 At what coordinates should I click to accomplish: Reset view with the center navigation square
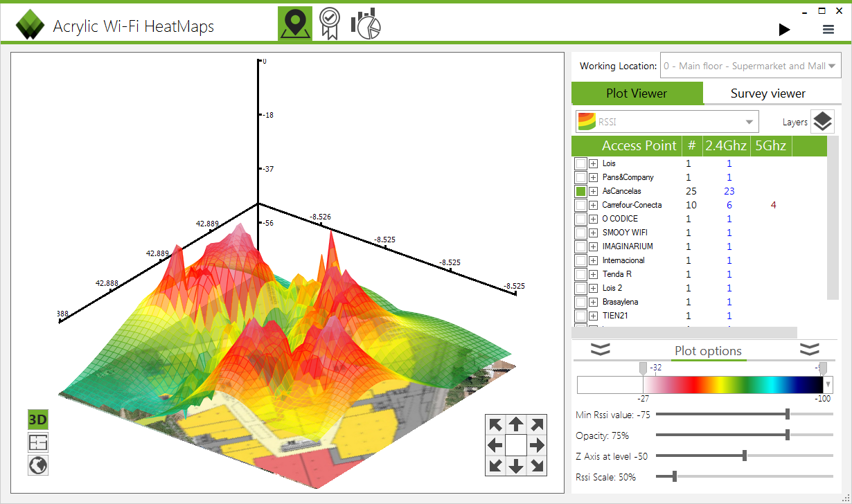coord(516,444)
